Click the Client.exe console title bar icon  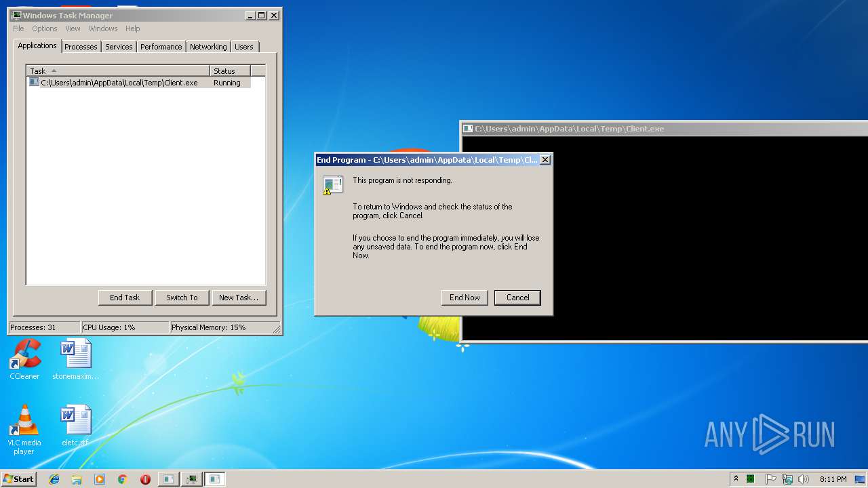(x=468, y=128)
